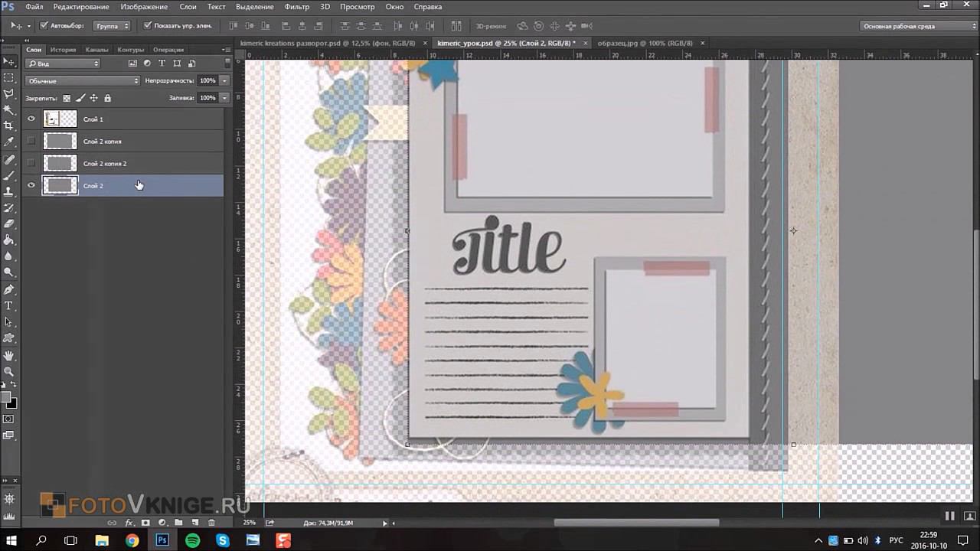Show Слой 2 копия 2 layer visibility
Image resolution: width=980 pixels, height=551 pixels.
point(31,163)
